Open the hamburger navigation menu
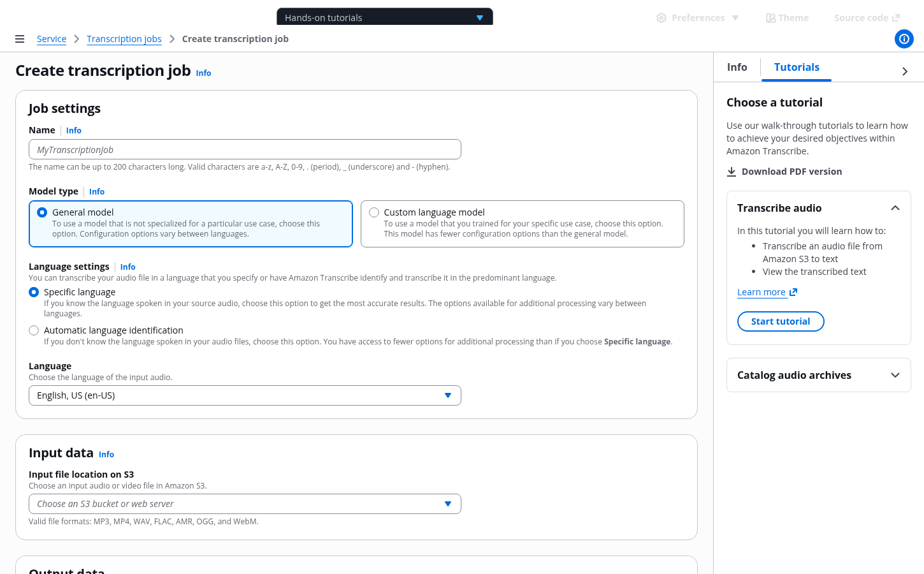The image size is (924, 574). [20, 39]
